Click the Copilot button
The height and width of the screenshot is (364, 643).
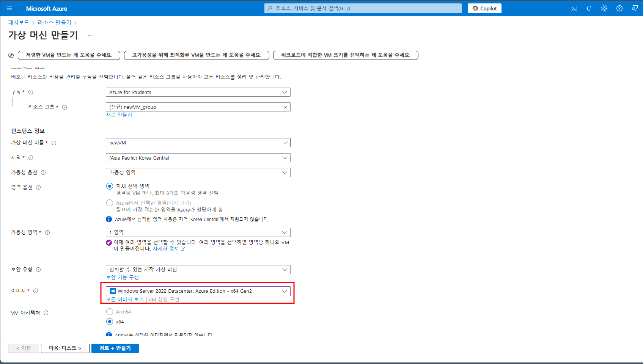[x=484, y=8]
